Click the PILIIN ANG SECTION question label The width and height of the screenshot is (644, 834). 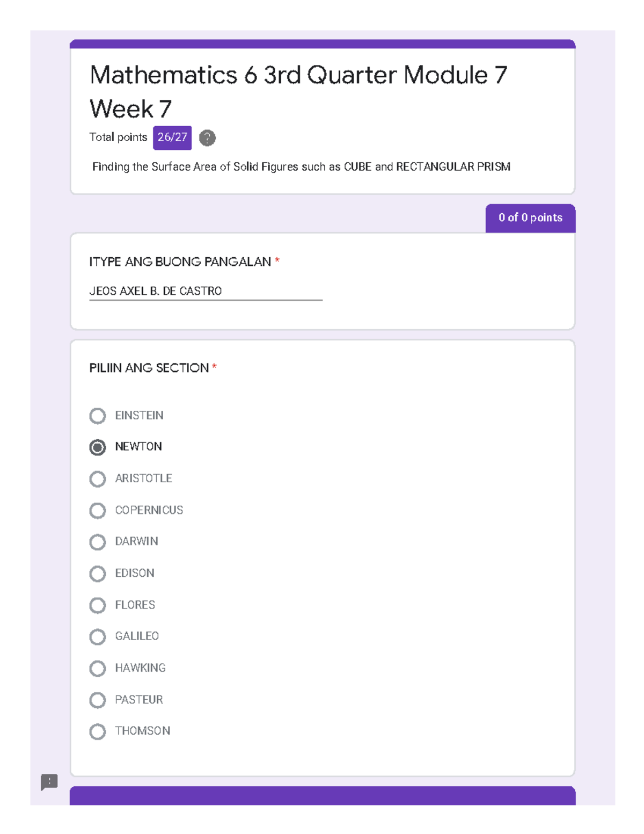(x=149, y=368)
